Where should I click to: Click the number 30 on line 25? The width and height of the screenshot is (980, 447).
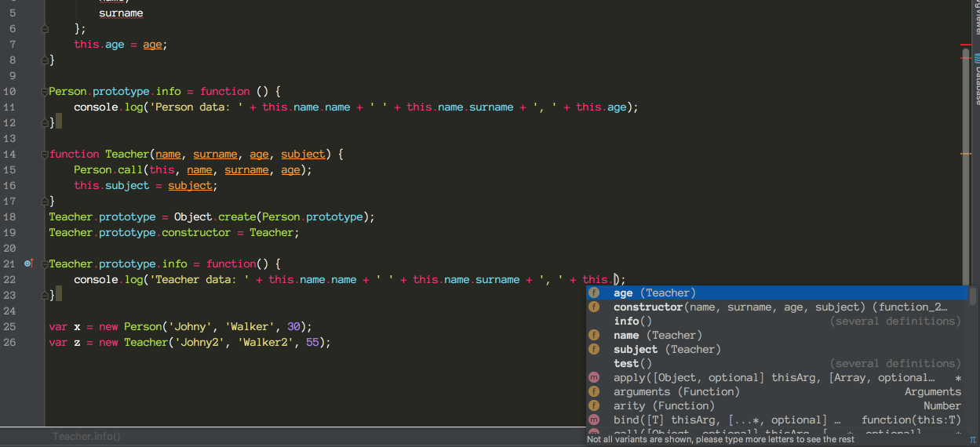pyautogui.click(x=293, y=326)
